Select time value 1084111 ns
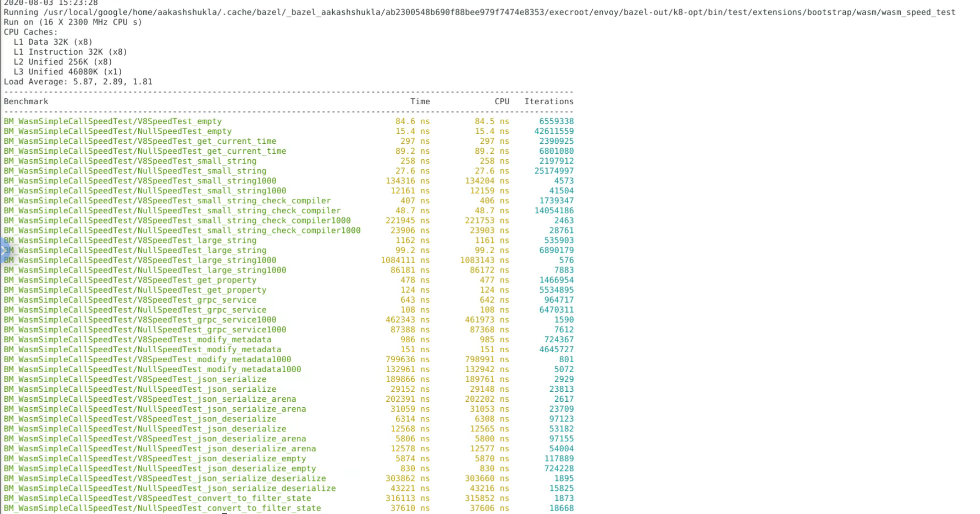 (x=405, y=260)
